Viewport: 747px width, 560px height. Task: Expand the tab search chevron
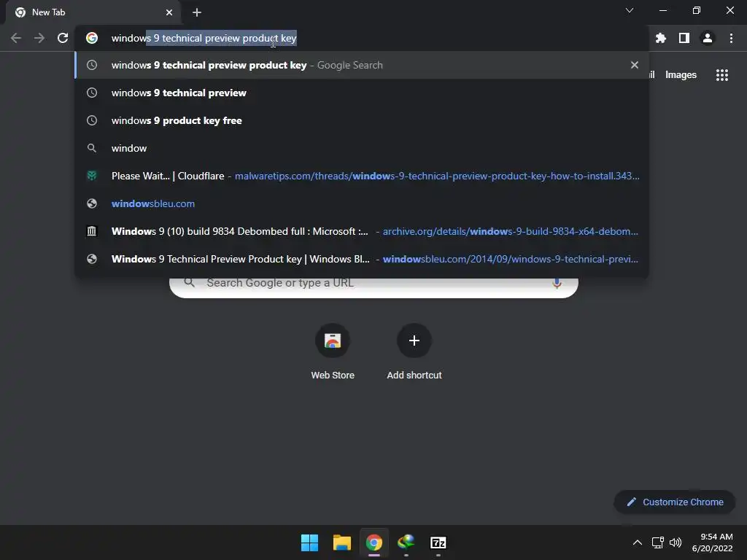630,10
